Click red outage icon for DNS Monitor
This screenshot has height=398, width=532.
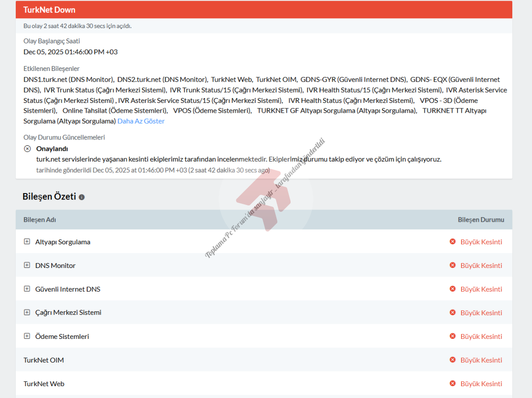click(x=453, y=265)
